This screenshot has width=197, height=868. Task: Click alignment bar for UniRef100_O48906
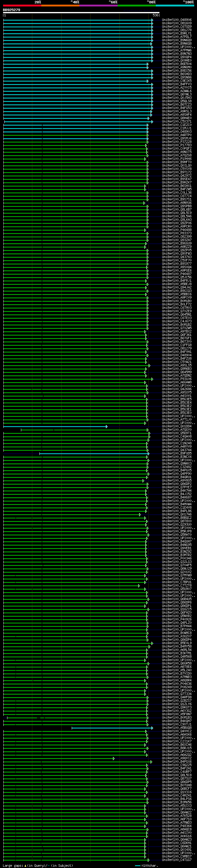78,20
